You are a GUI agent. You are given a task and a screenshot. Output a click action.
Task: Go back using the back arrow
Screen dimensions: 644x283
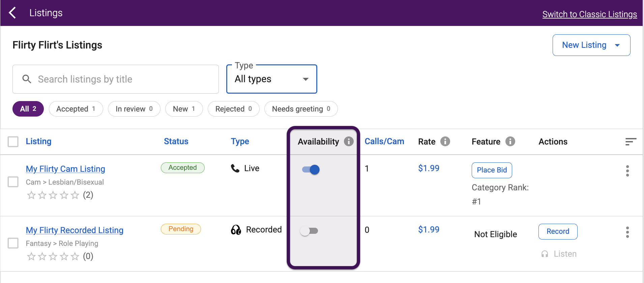12,13
